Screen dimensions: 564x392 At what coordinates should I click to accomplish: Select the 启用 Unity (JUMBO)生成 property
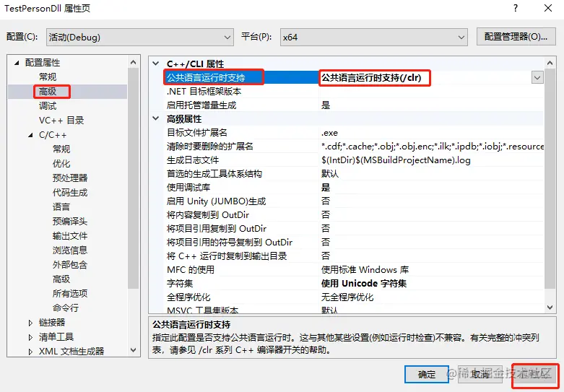216,201
